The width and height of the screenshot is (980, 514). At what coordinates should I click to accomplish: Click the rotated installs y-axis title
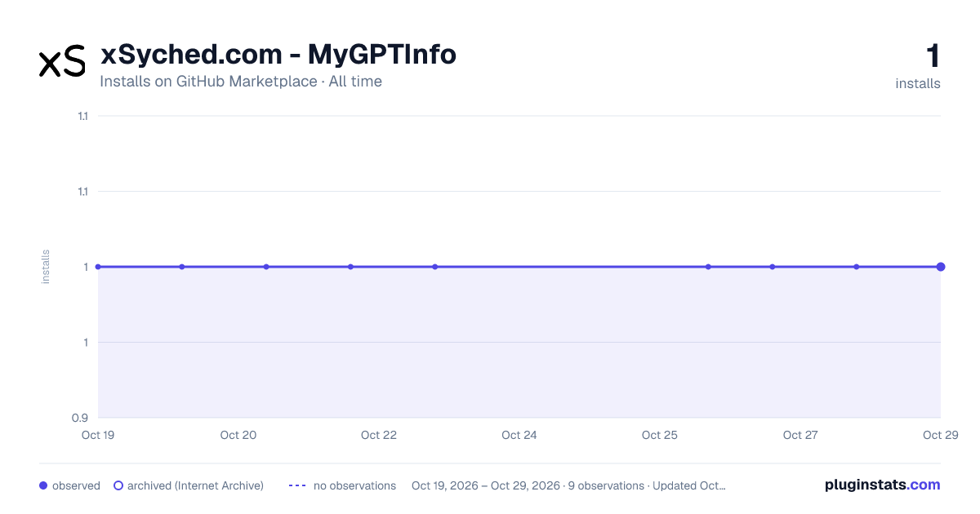pos(46,267)
